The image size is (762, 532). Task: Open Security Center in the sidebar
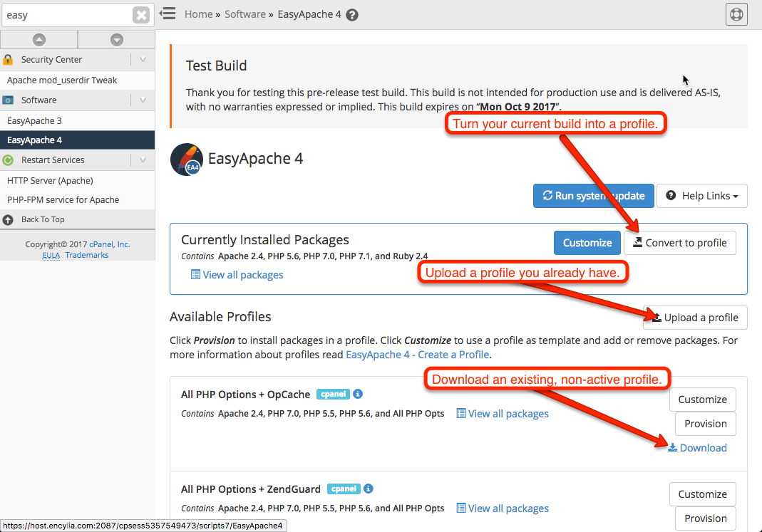(x=51, y=59)
